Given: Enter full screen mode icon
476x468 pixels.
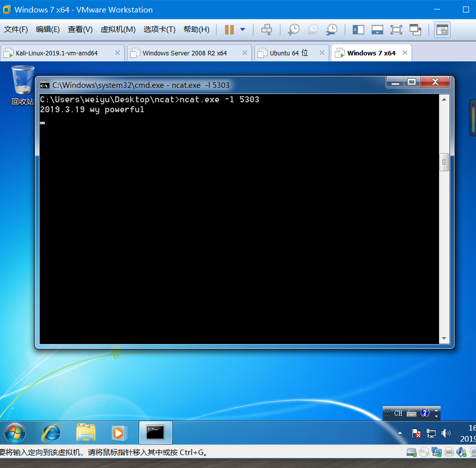Looking at the screenshot, I should tap(396, 29).
